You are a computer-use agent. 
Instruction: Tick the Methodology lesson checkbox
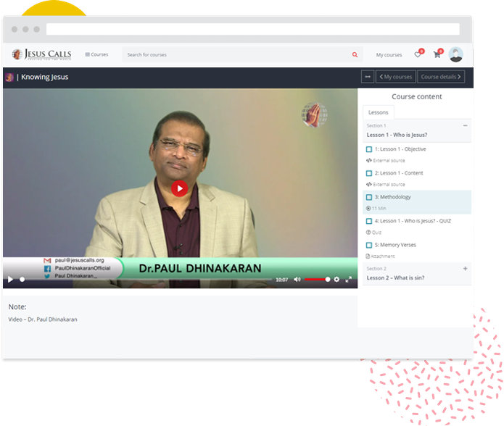pos(369,197)
